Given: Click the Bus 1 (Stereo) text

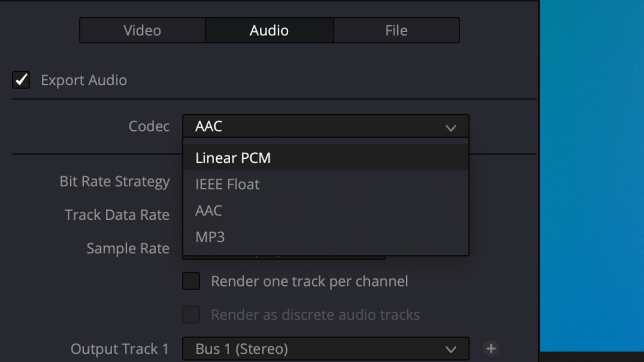Looking at the screenshot, I should (x=241, y=349).
